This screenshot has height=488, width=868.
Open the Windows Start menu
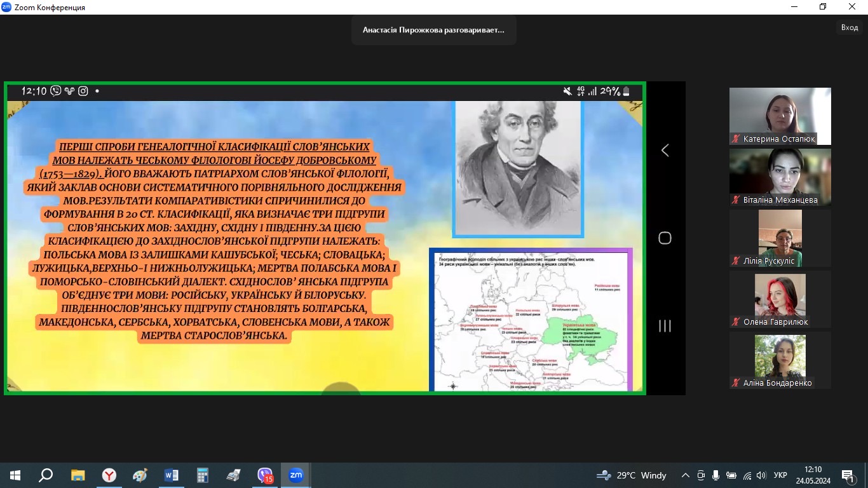click(15, 475)
